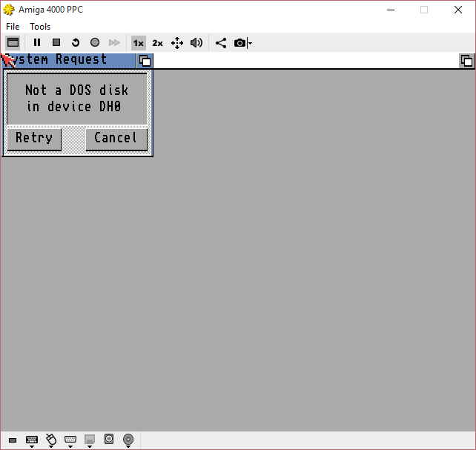This screenshot has width=476, height=450.
Task: Select the four-arrow fit-to-window icon
Action: (x=177, y=43)
